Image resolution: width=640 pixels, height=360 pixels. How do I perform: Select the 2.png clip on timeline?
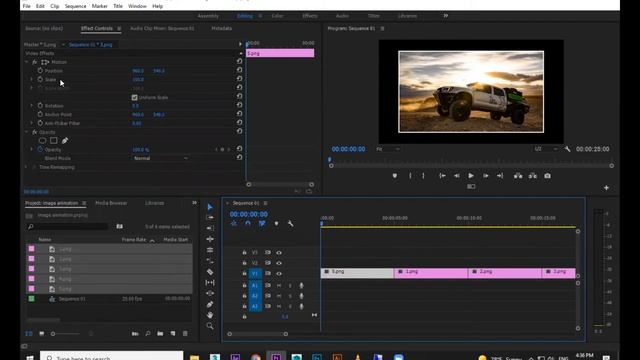click(x=505, y=272)
